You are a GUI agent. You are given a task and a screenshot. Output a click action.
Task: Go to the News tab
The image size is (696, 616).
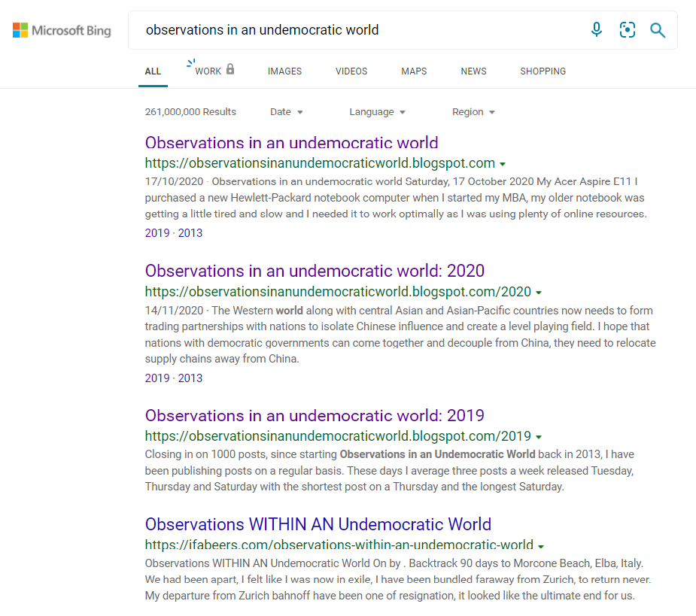(x=473, y=71)
